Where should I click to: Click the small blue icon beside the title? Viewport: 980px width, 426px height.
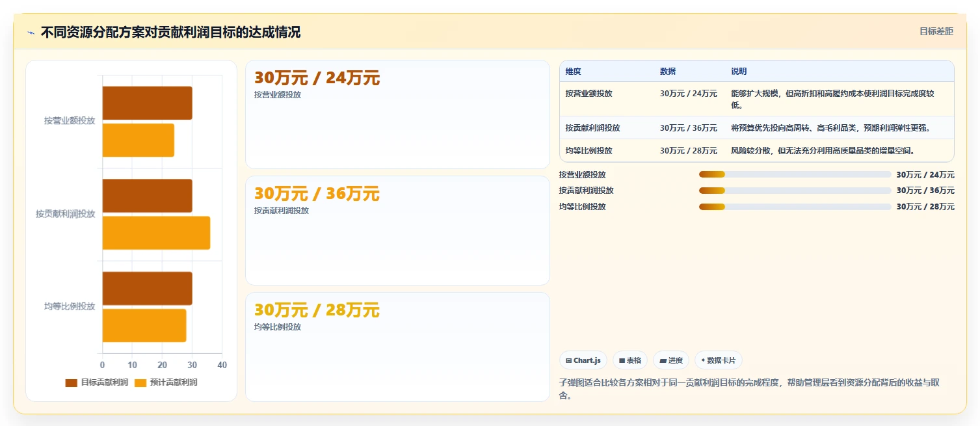coord(31,33)
